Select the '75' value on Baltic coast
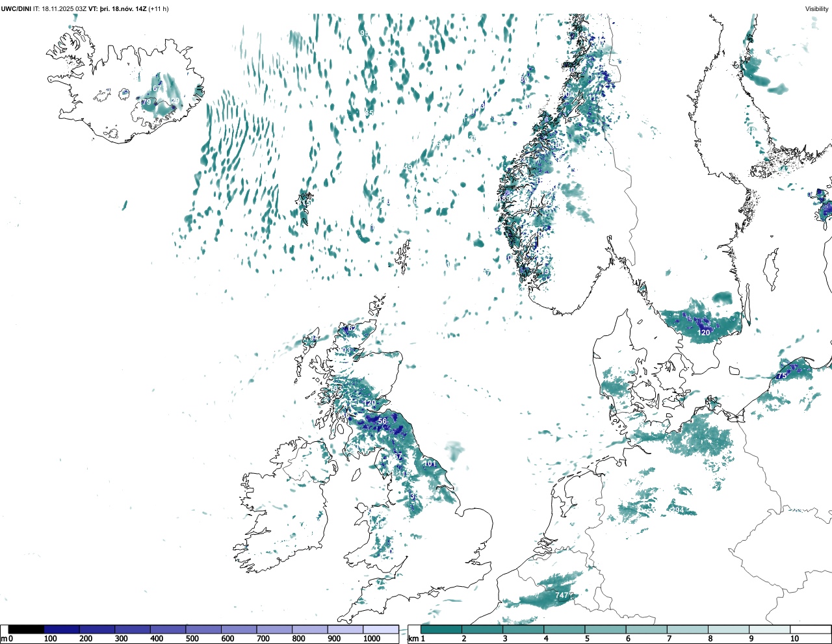 pyautogui.click(x=782, y=376)
